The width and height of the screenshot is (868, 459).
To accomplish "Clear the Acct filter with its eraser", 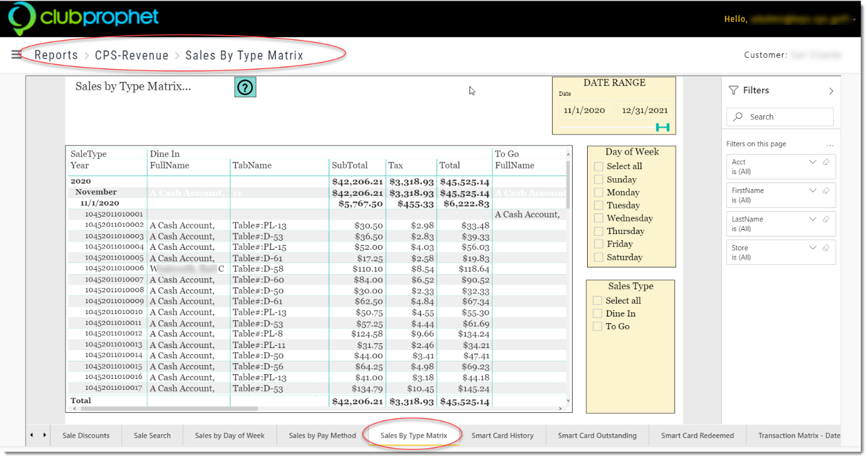I will (x=826, y=162).
